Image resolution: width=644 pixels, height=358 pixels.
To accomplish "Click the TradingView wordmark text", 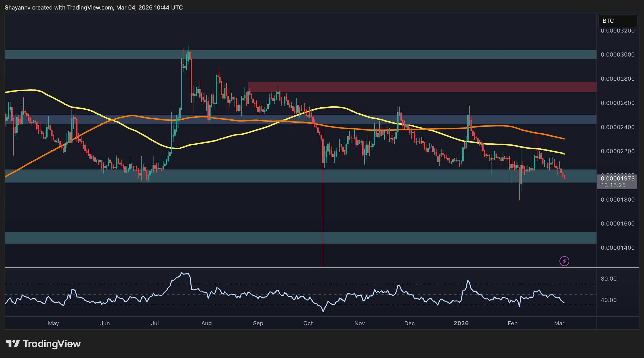I will [x=52, y=344].
